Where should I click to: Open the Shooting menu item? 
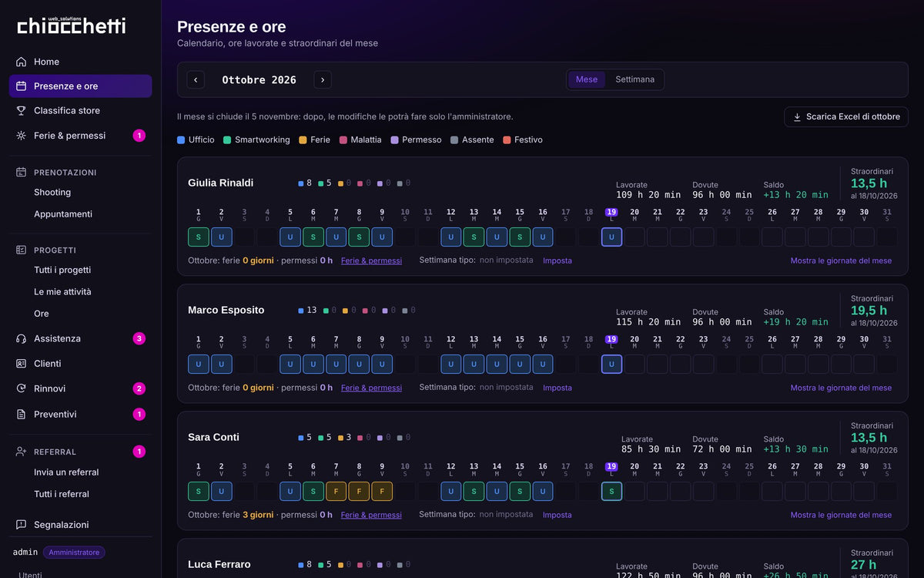click(x=52, y=193)
